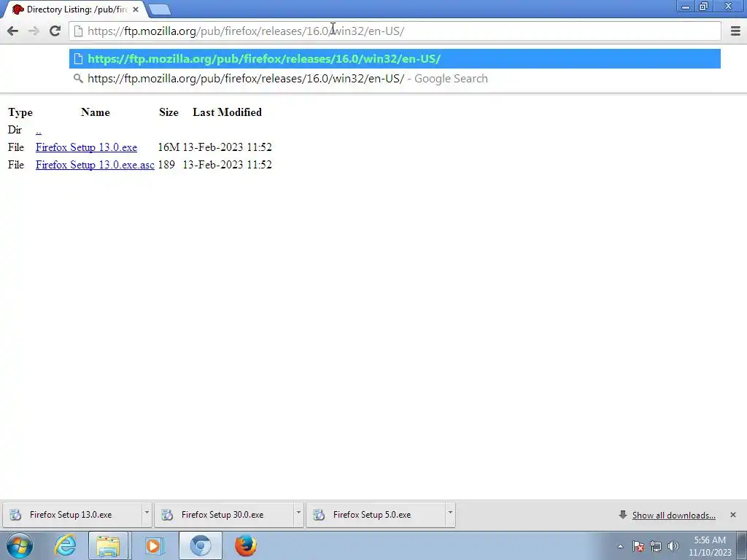
Task: Open Windows Media Player from taskbar
Action: (153, 545)
